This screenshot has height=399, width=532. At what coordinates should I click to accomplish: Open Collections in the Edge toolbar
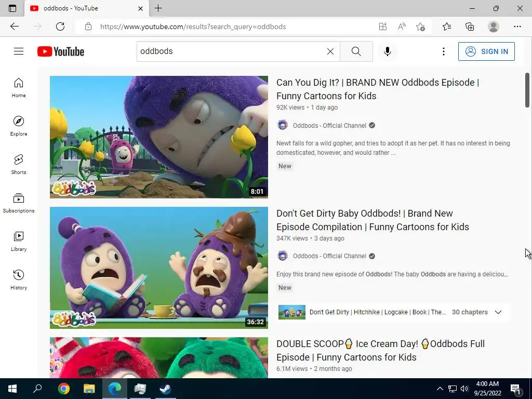[x=470, y=26]
